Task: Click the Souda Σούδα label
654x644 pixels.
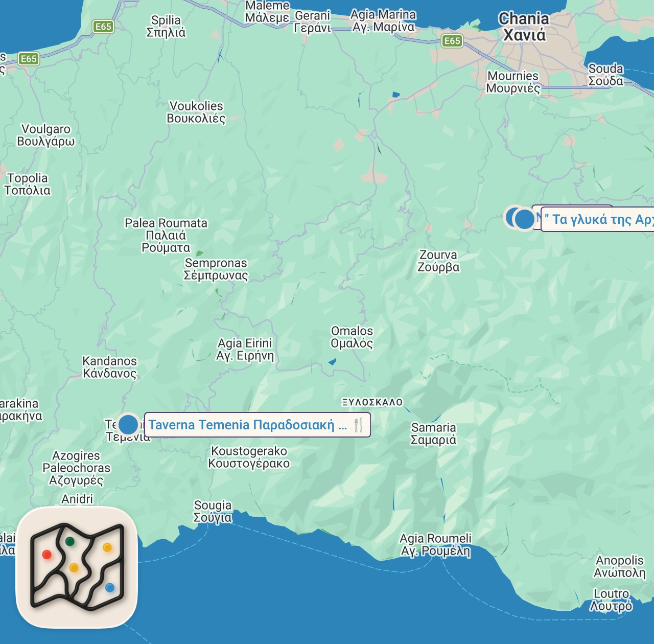Action: point(606,75)
